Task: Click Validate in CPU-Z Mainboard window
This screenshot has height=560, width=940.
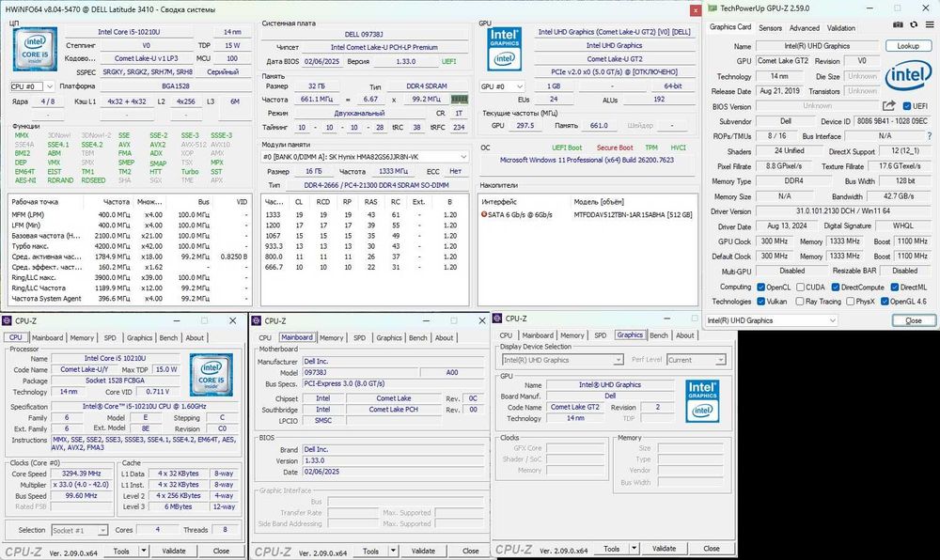Action: (423, 551)
